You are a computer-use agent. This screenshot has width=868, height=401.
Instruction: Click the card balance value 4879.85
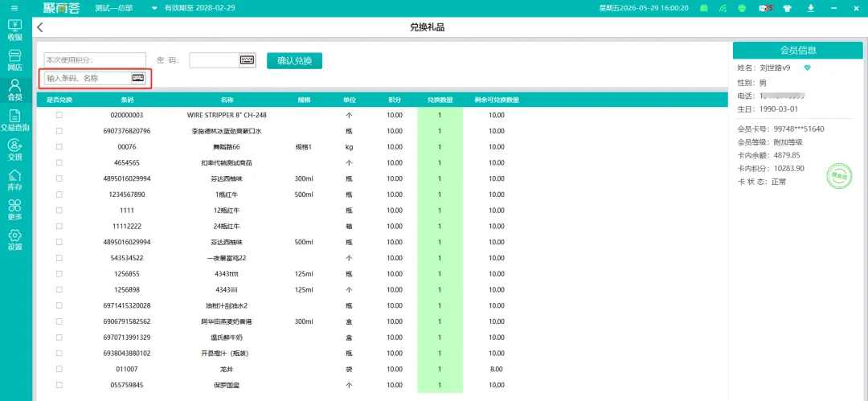[787, 155]
